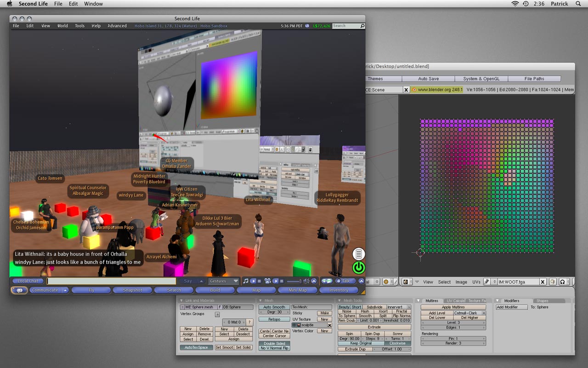
Task: Click Apply Multires in Blender
Action: (x=453, y=307)
